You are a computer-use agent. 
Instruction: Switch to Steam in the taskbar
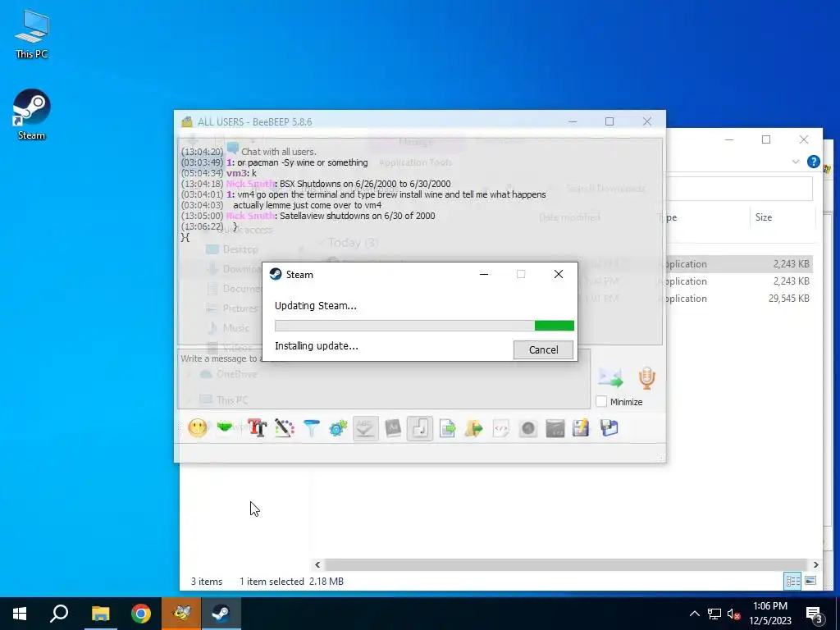tap(221, 614)
